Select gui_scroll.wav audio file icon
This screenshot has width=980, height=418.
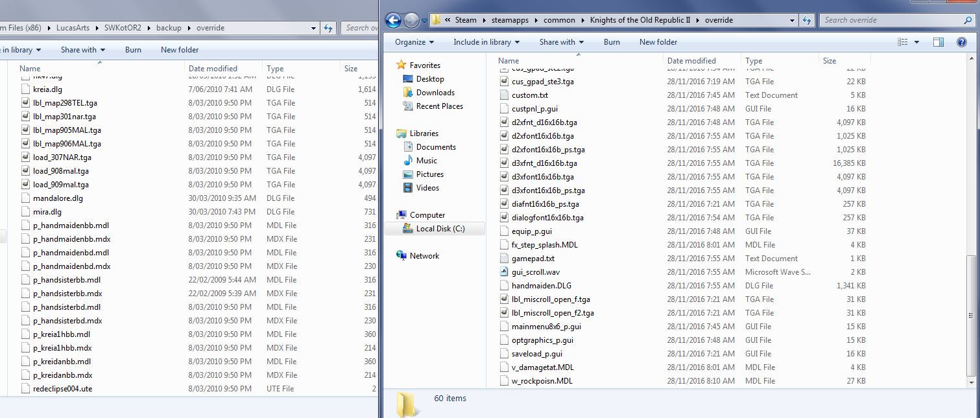pyautogui.click(x=505, y=272)
